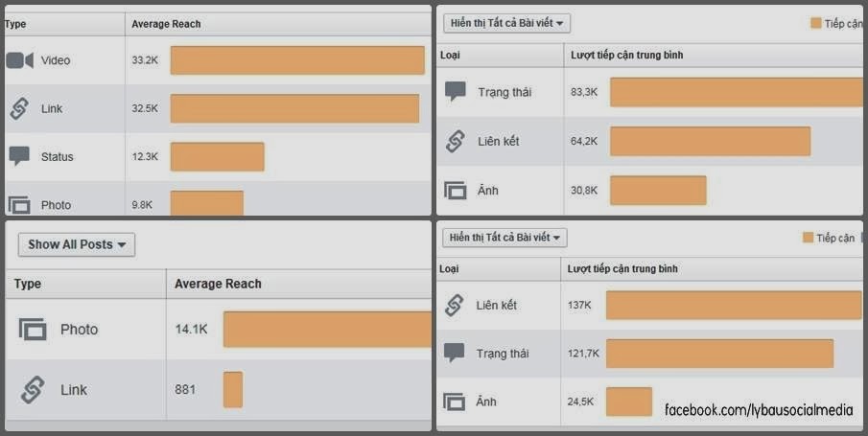Click the Trạng thái 121,7K reach bar

tap(719, 354)
